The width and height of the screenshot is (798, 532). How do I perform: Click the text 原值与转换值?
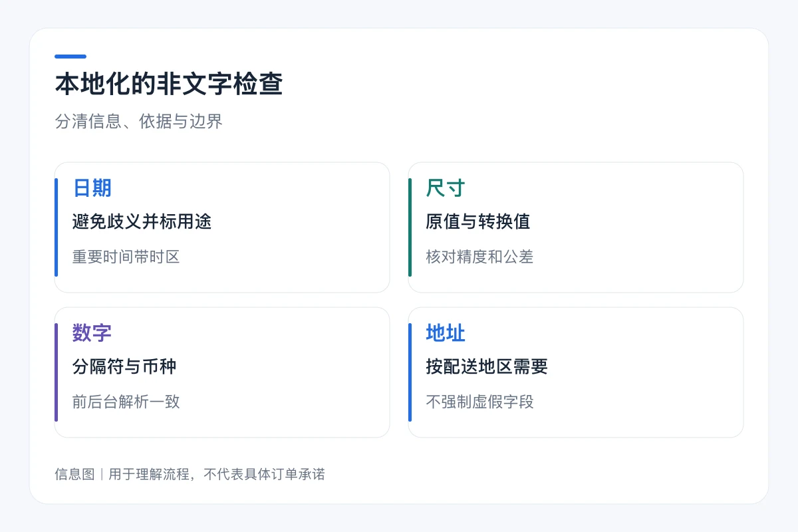coord(478,221)
